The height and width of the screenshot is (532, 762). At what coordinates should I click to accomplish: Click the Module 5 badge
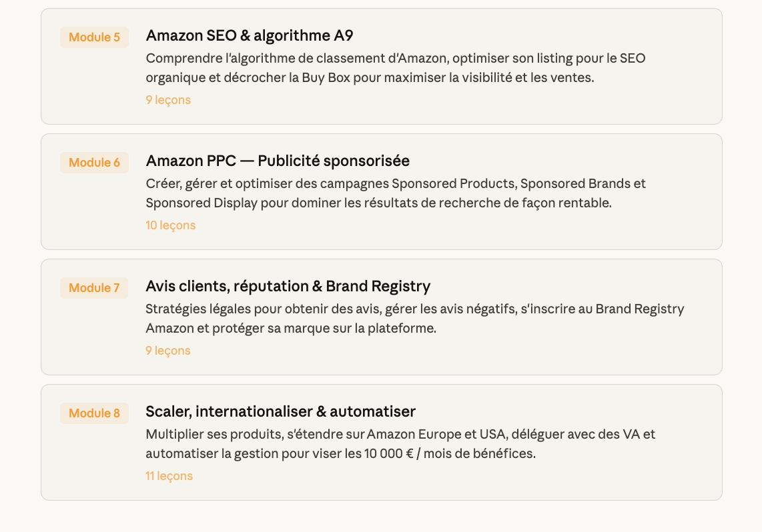click(x=94, y=37)
